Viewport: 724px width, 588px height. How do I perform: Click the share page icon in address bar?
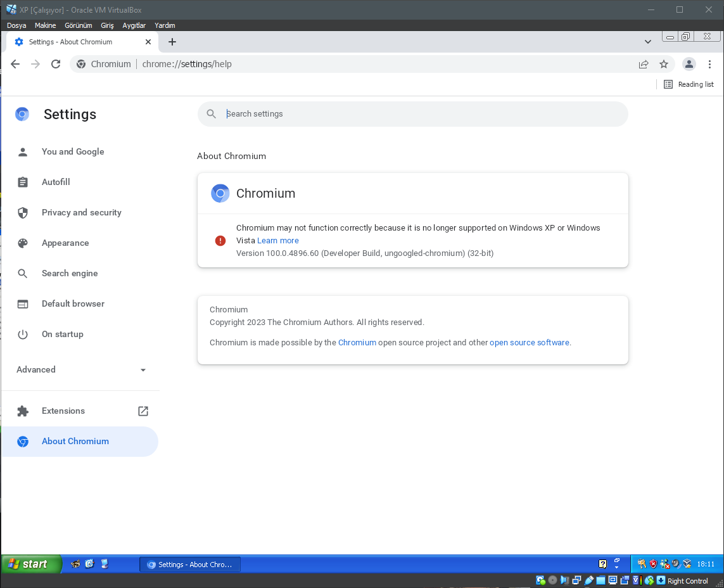pos(644,64)
